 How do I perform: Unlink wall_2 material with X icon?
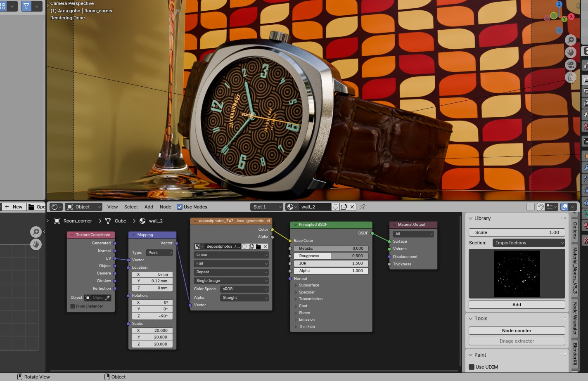pos(352,207)
